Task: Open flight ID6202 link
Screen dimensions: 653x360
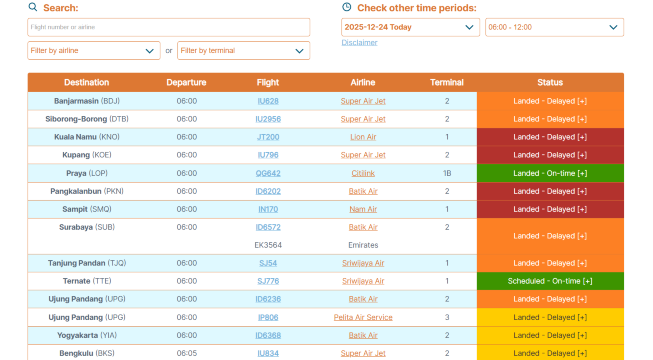Action: (x=268, y=191)
